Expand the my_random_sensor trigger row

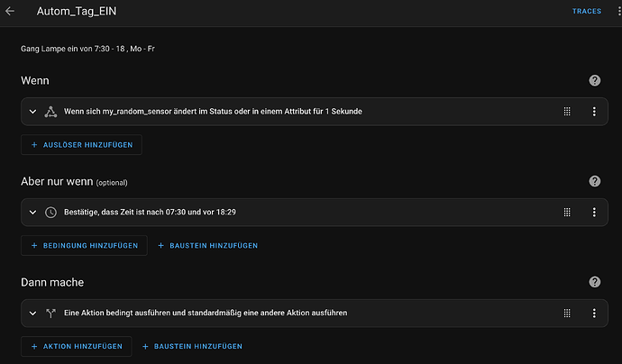[33, 112]
